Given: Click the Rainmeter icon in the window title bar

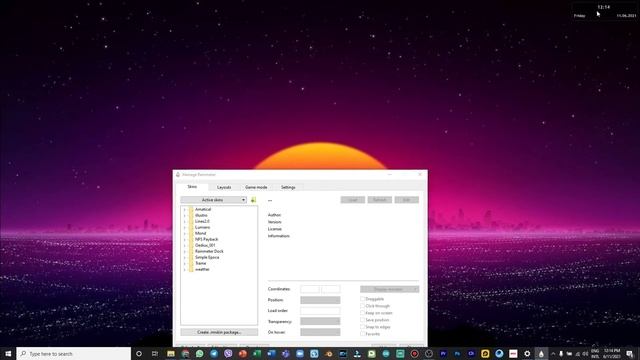Looking at the screenshot, I should [178, 174].
